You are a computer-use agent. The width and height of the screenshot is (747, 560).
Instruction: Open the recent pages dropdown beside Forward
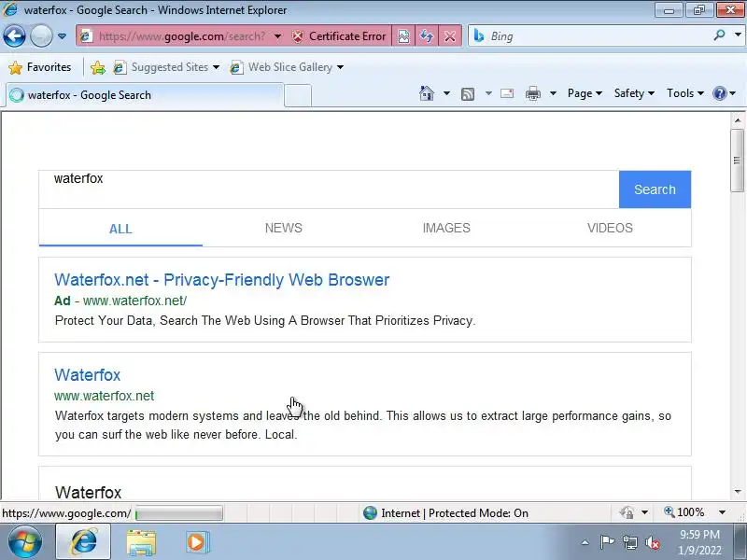coord(62,36)
